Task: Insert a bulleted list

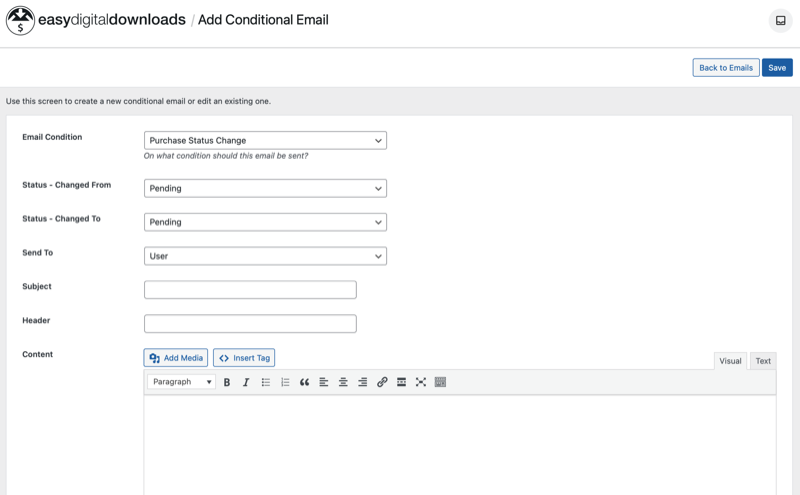Action: 266,382
